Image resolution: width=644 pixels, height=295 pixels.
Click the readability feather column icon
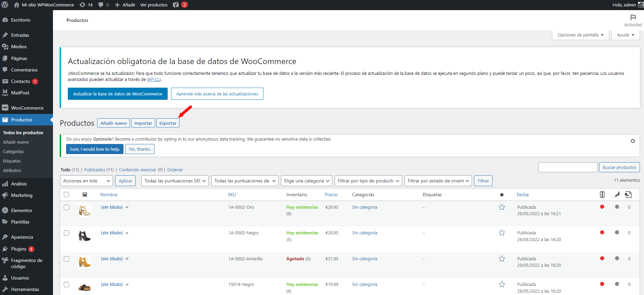617,195
